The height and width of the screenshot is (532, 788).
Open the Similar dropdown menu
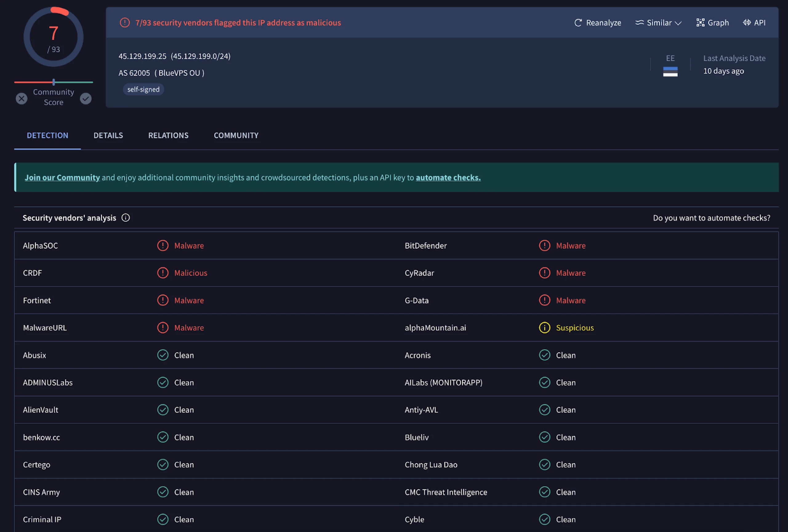(658, 23)
